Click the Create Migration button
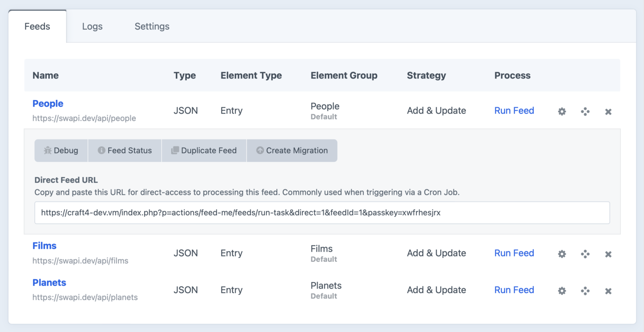The image size is (644, 332). click(x=292, y=150)
